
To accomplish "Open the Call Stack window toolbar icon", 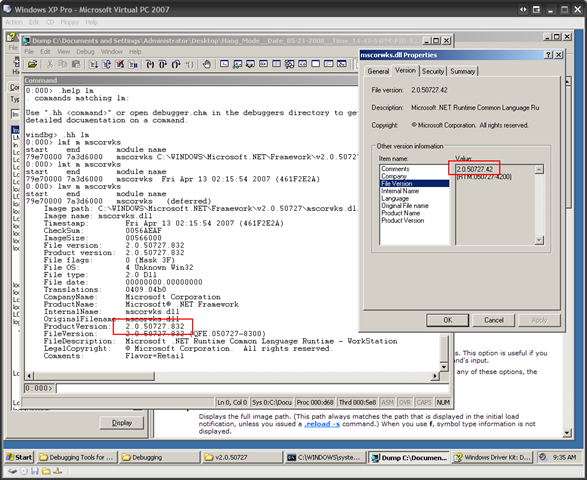I will [x=289, y=64].
